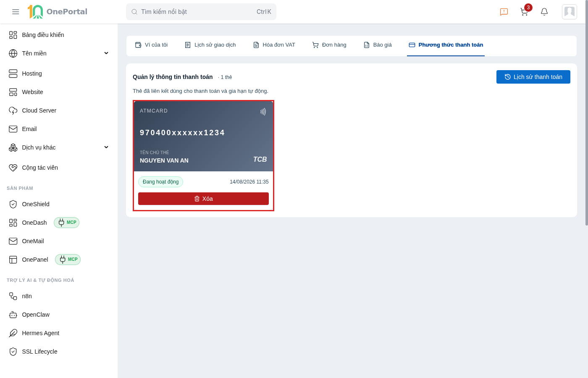This screenshot has width=588, height=378.
Task: Click the MCP badge next to OneDash
Action: 66,223
